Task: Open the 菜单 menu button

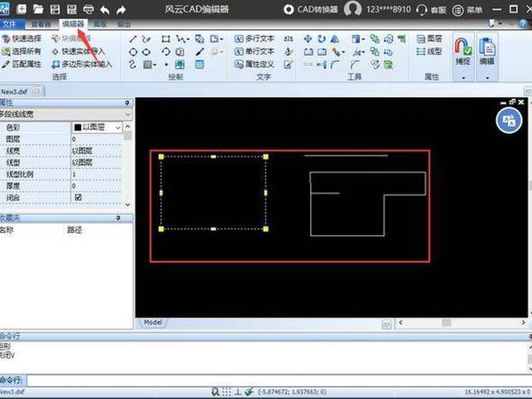Action: click(467, 10)
